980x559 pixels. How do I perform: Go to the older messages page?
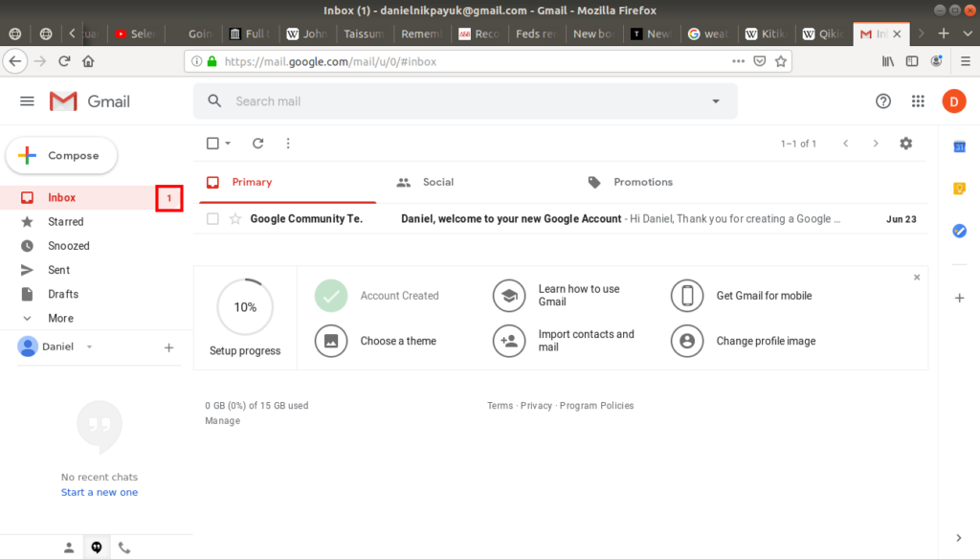pos(876,144)
